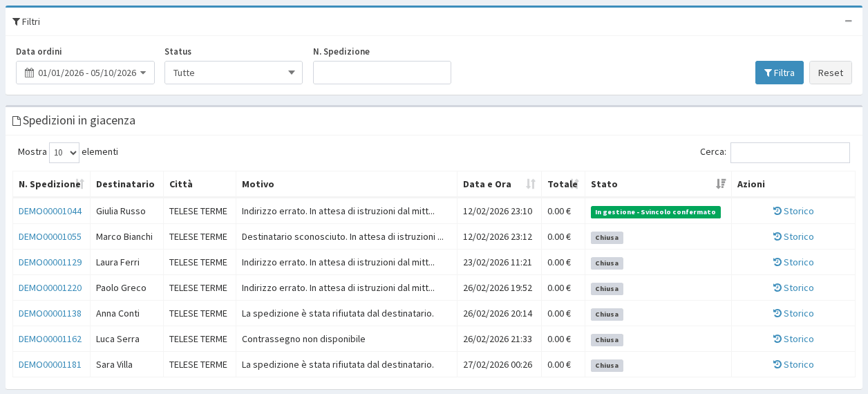Screen dimensions: 868x394
Task: Click the Chiusa badge in Sara Villa row
Action: [x=607, y=366]
